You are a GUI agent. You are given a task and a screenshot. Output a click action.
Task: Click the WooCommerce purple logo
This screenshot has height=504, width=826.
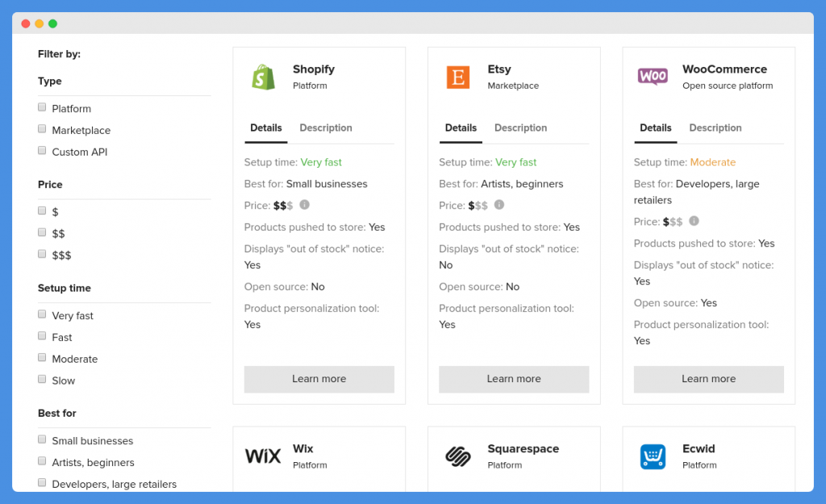(x=653, y=77)
